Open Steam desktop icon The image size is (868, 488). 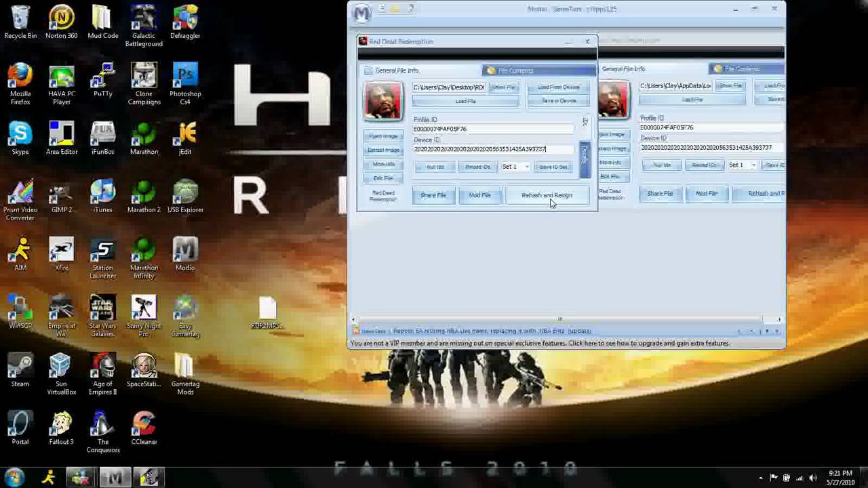tap(20, 371)
